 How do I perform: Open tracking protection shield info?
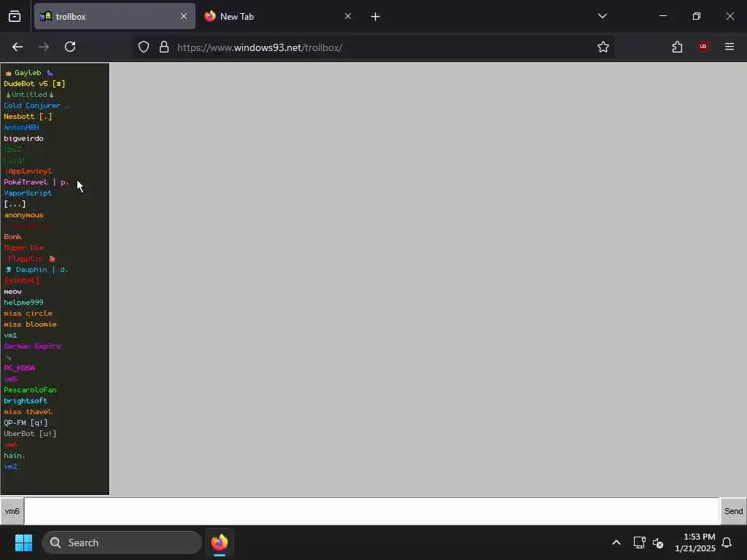[144, 47]
